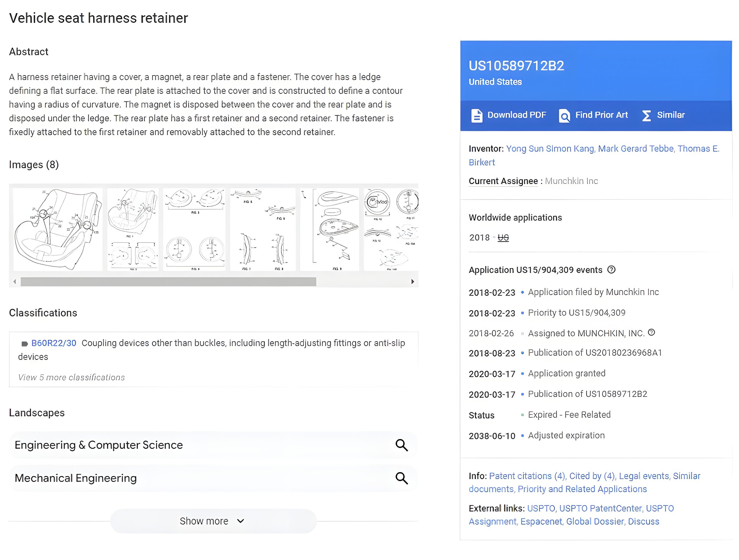Search the Mechanical Engineering landscape
Viewport: 739px width, 560px height.
pos(401,478)
